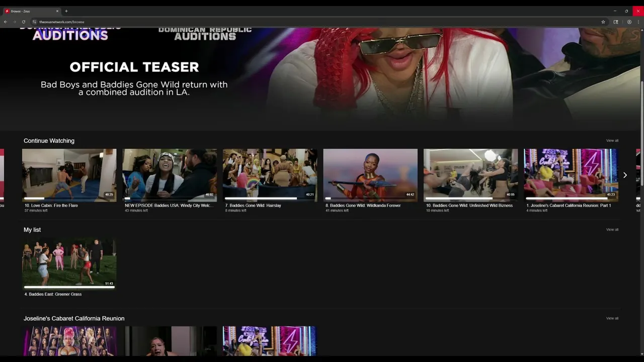Open first Joseline's Cabaret cast group thumbnail
Viewport: 644px width, 362px height.
pos(69,341)
